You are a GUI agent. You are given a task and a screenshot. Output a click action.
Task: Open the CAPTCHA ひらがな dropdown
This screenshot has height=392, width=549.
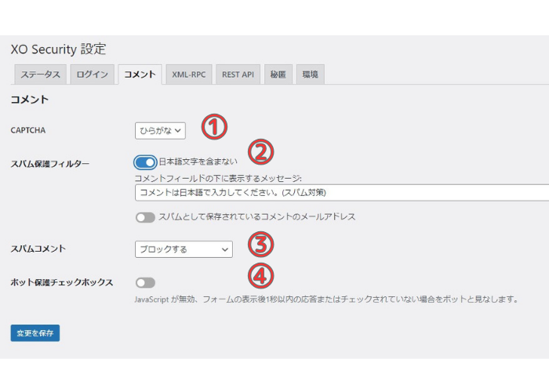(160, 131)
